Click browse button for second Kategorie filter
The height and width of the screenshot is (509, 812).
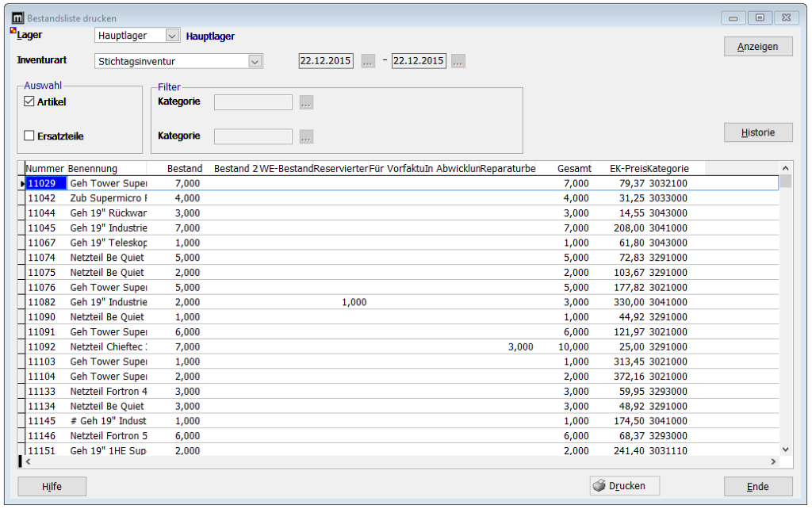[x=307, y=136]
